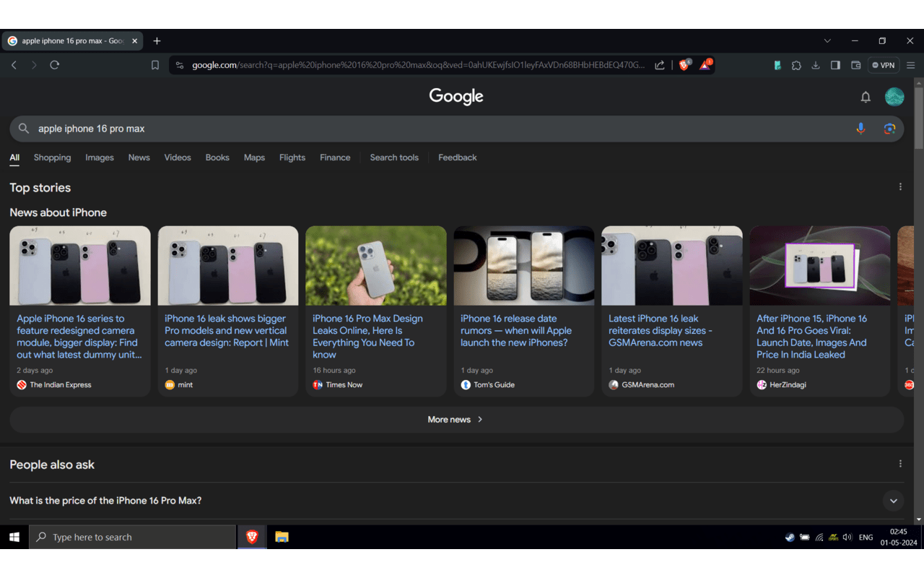Open the extensions puzzle icon

[x=796, y=65]
